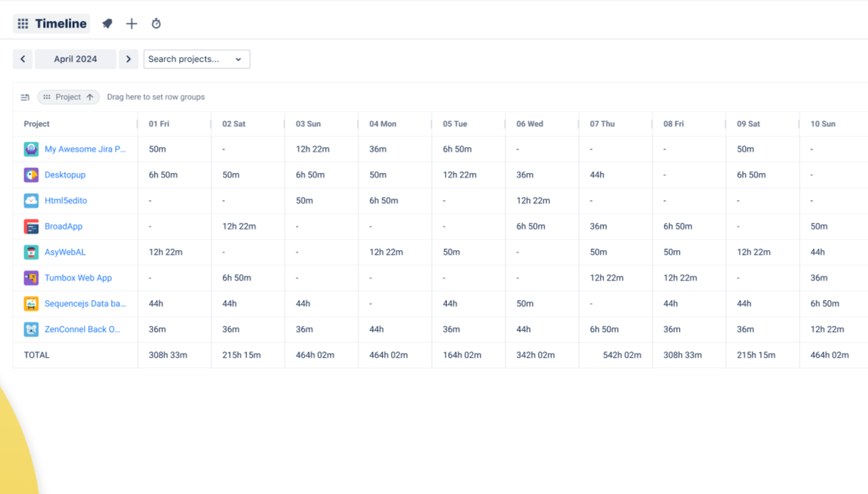Open the Sequencejs Data project link

click(85, 304)
